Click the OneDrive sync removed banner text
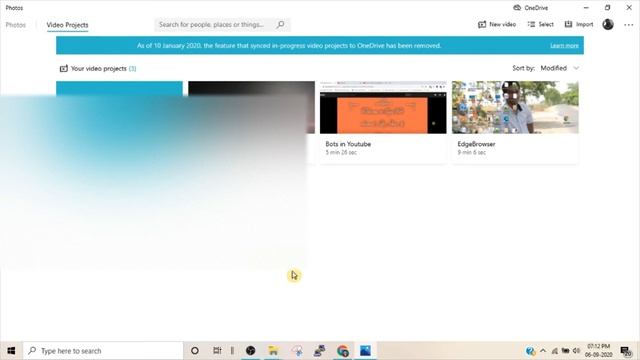 coord(289,46)
